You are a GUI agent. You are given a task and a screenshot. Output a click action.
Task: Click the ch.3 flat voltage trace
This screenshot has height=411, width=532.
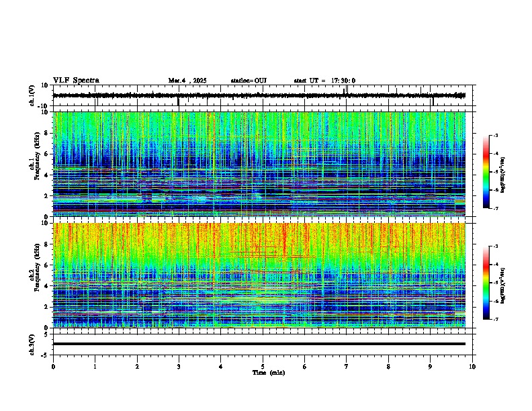coord(259,344)
